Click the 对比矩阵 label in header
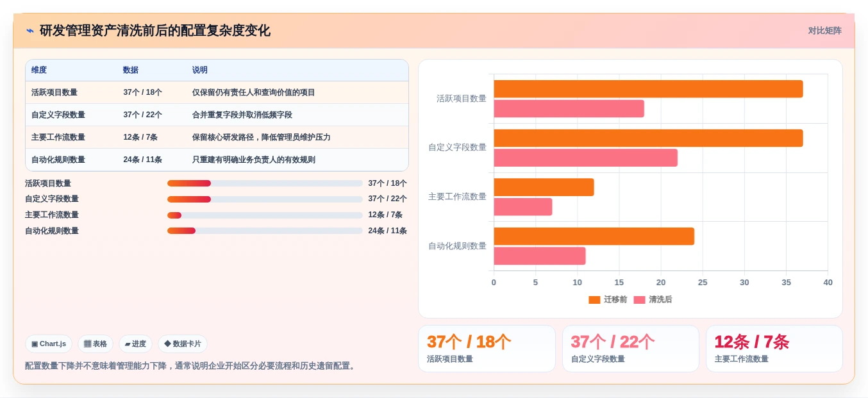This screenshot has width=868, height=398. (824, 31)
